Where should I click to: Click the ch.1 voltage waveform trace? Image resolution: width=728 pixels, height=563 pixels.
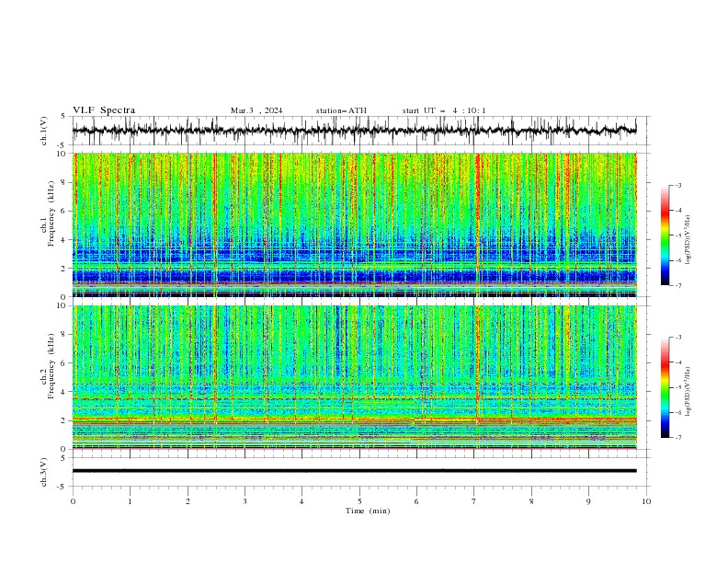354,130
